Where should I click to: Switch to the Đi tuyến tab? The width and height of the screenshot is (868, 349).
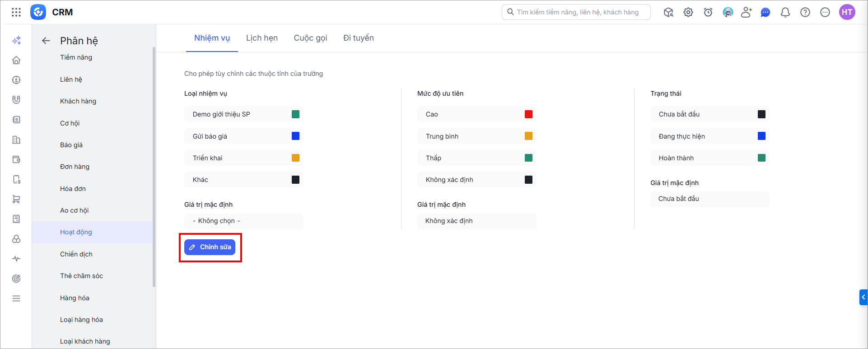coord(359,38)
